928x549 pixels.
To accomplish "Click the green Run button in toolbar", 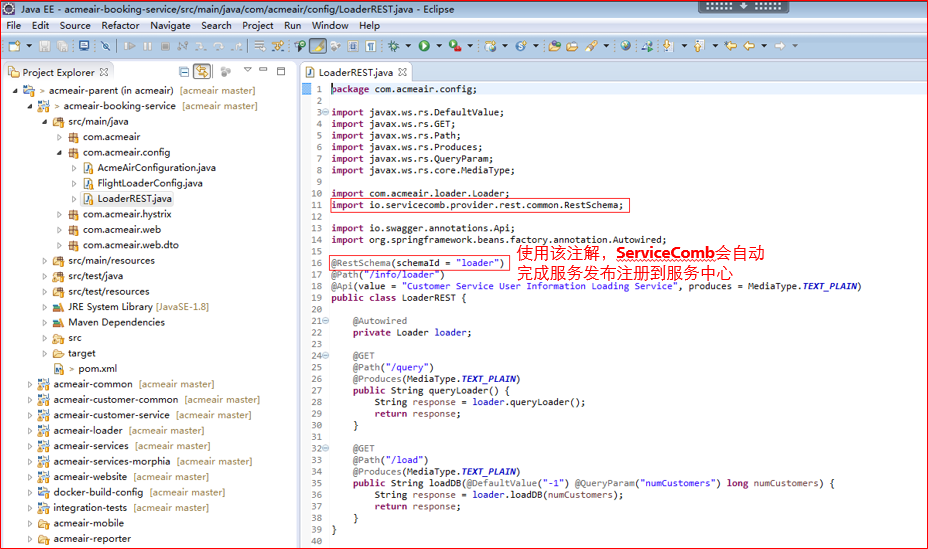I will [x=424, y=46].
